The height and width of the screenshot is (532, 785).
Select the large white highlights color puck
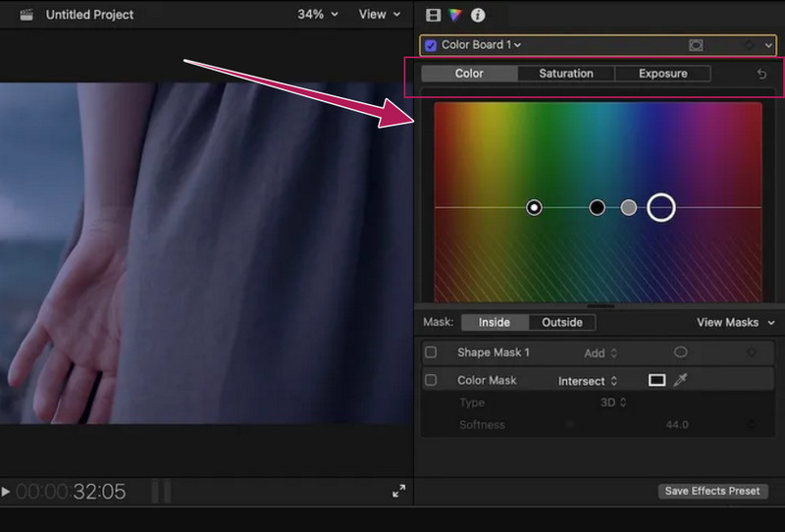pyautogui.click(x=661, y=207)
